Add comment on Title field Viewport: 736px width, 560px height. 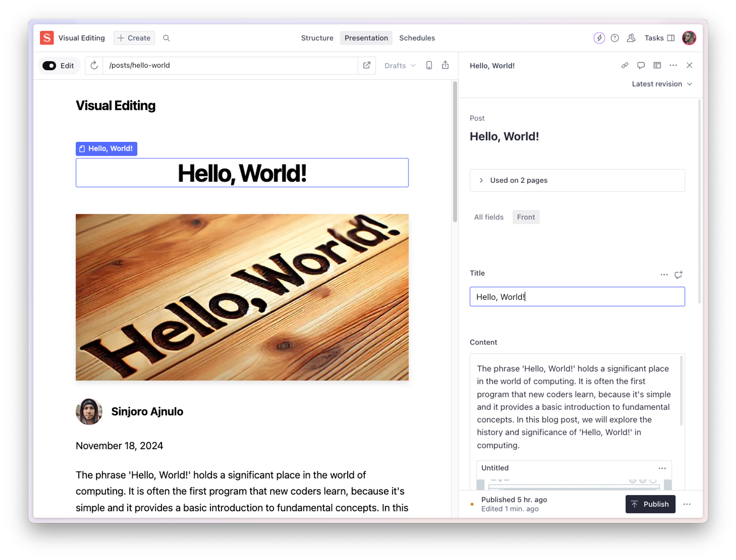(x=678, y=275)
